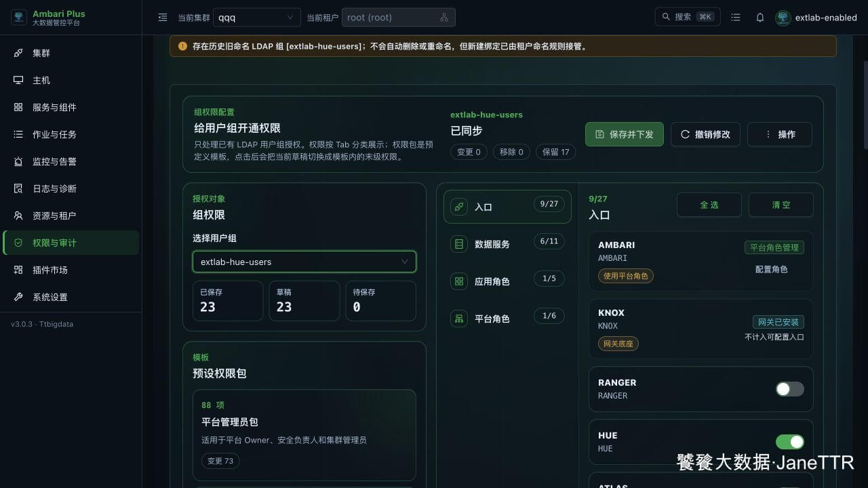Click the 数据服务 tab database icon
The height and width of the screenshot is (488, 868).
[459, 244]
